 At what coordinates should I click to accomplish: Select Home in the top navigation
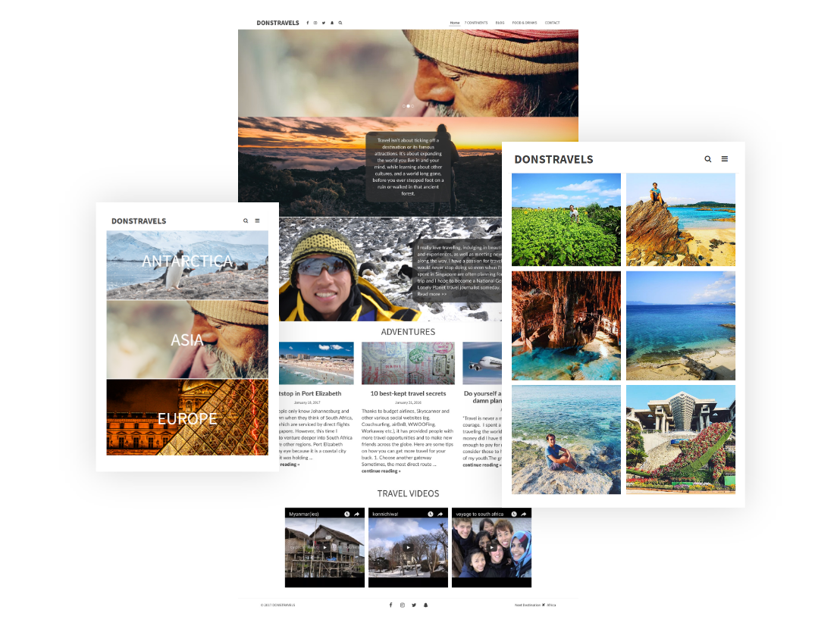pos(455,23)
